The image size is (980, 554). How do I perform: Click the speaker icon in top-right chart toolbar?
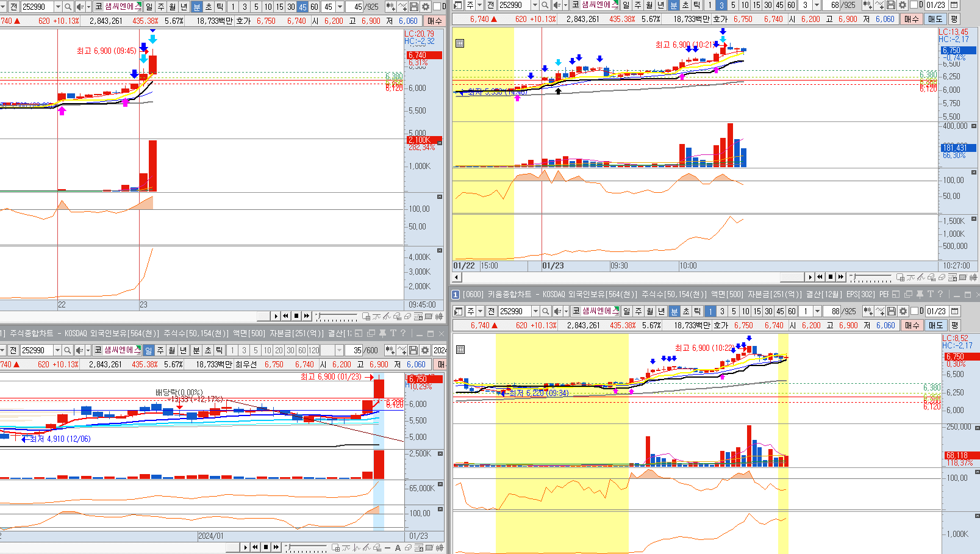556,5
